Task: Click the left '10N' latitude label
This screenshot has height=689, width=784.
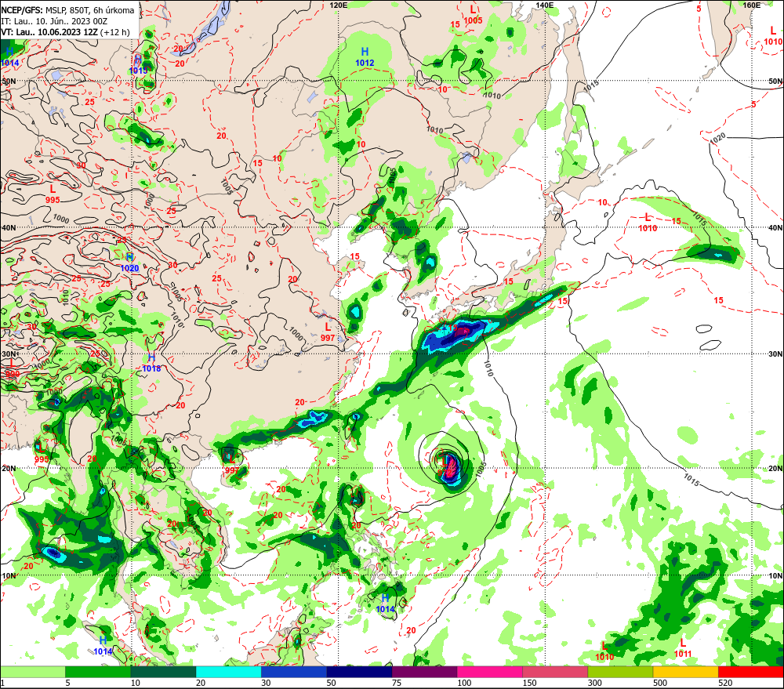Action: pyautogui.click(x=9, y=575)
